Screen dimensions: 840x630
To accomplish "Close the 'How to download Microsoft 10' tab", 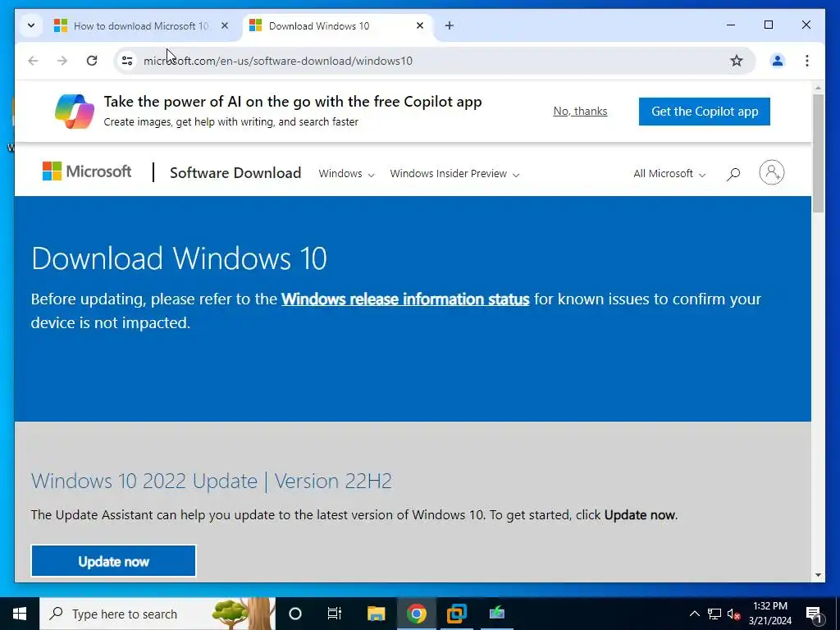I will (225, 25).
